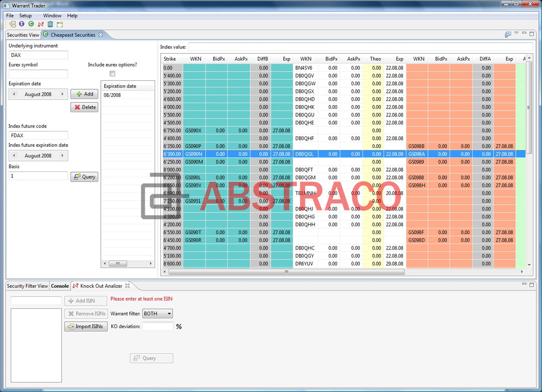The height and width of the screenshot is (392, 542).
Task: Click the Import ISINs button
Action: [86, 326]
